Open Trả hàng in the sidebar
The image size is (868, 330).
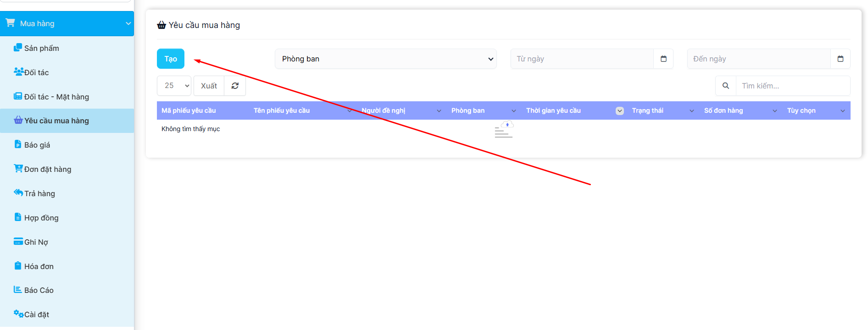click(x=39, y=193)
